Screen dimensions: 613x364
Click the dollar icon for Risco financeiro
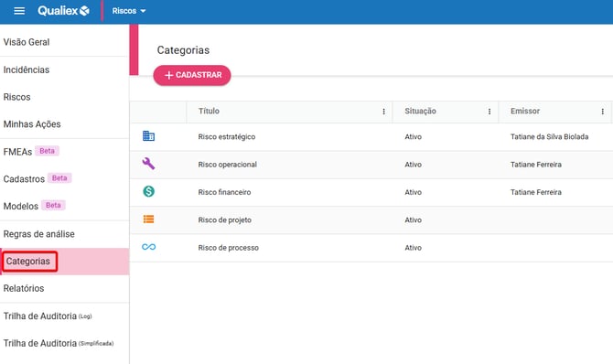click(x=148, y=191)
